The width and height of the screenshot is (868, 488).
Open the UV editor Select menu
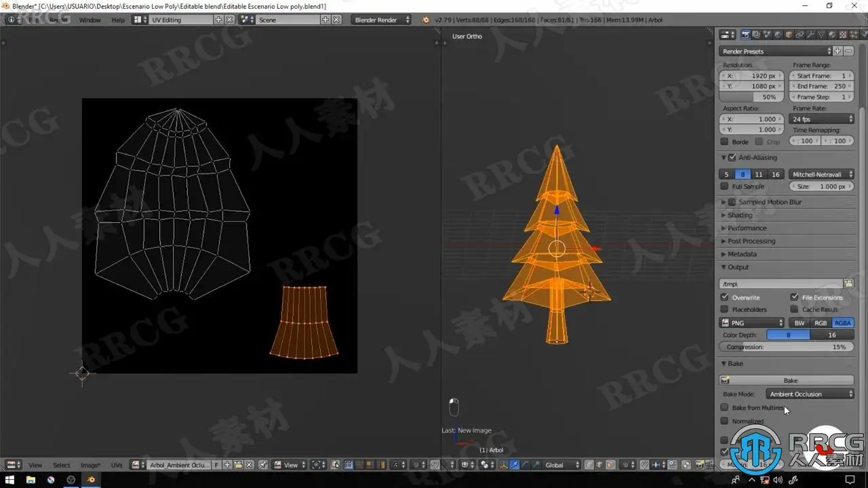(61, 465)
